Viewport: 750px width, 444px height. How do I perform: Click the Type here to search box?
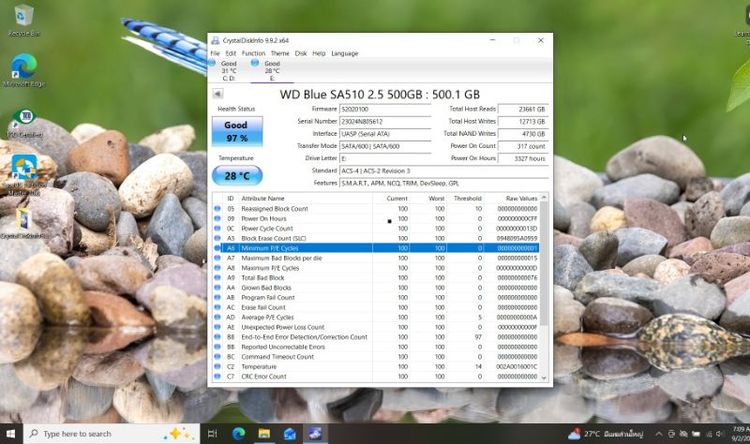[111, 433]
